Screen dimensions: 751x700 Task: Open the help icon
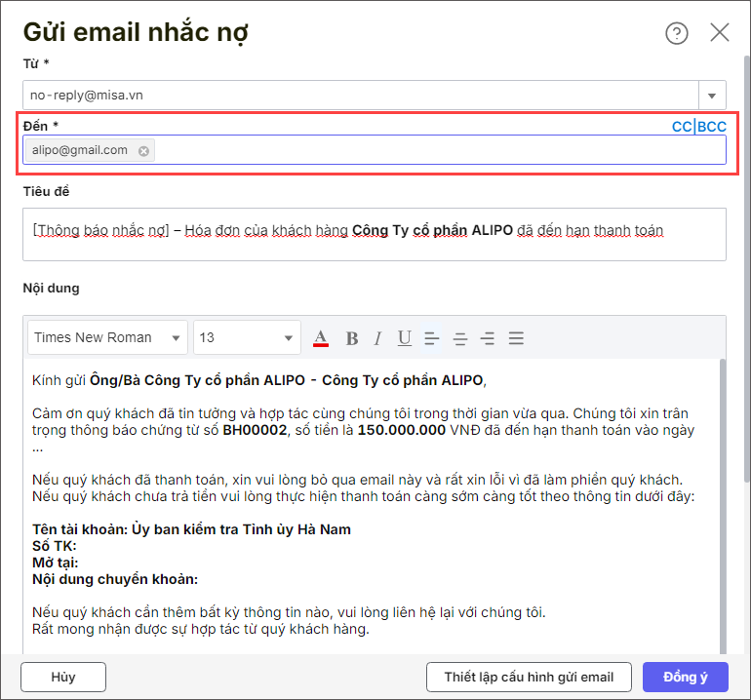coord(677,33)
